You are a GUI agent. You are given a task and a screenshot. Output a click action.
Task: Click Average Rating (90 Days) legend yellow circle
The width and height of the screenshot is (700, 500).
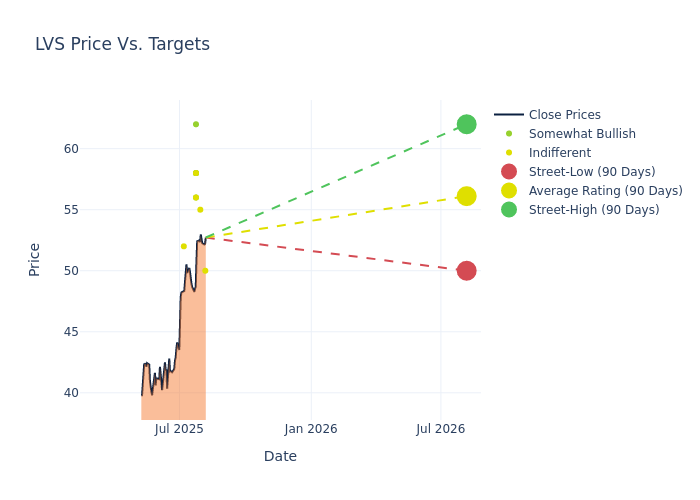point(509,191)
